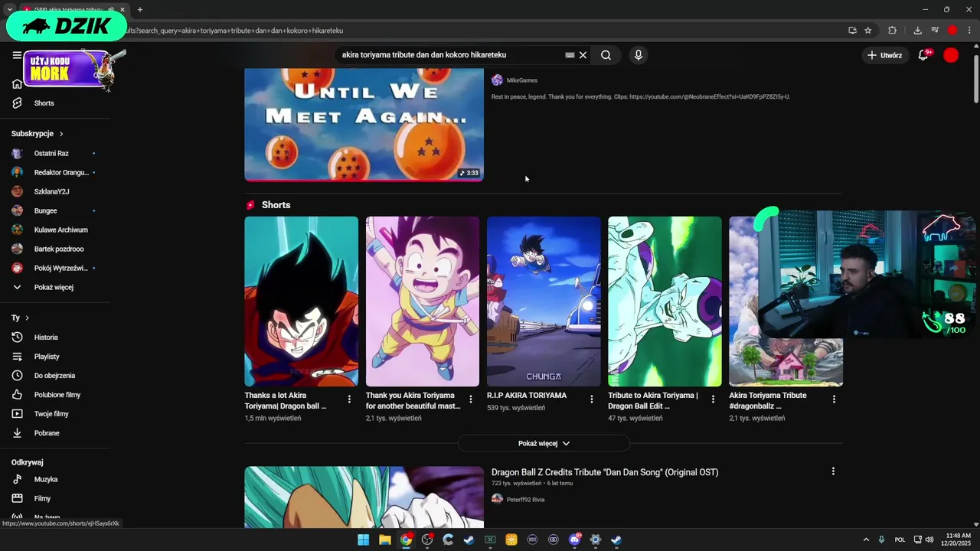Viewport: 980px width, 551px height.
Task: Click the search text input field
Action: [452, 55]
